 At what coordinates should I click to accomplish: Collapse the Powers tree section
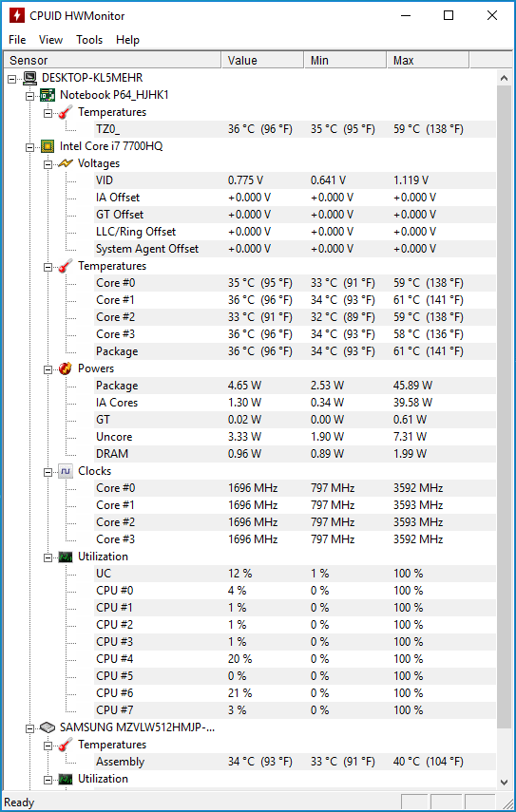point(48,369)
